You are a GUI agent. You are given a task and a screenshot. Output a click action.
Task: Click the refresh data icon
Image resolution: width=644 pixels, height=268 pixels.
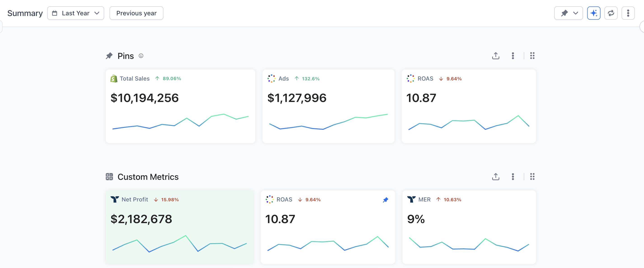click(x=611, y=13)
